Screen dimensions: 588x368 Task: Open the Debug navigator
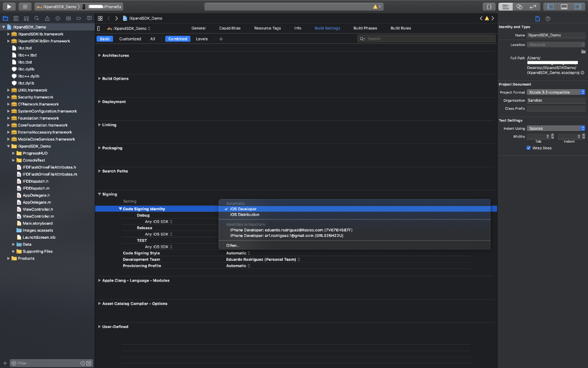(68, 18)
